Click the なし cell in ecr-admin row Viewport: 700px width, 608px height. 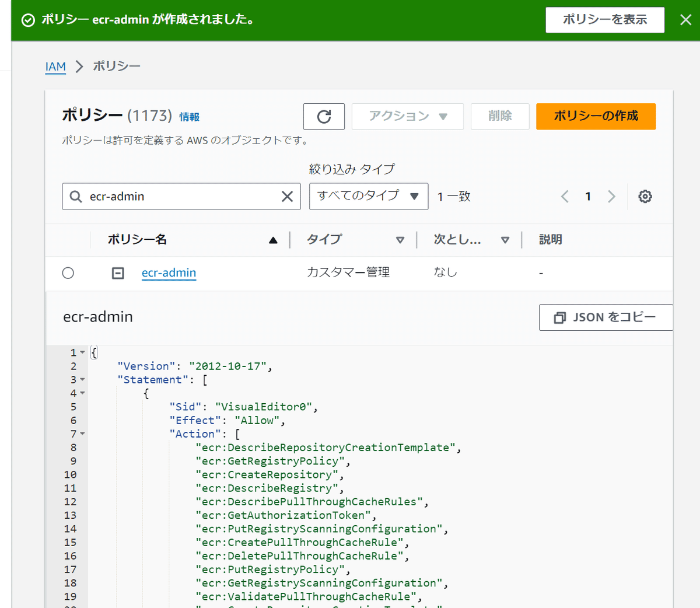[445, 272]
